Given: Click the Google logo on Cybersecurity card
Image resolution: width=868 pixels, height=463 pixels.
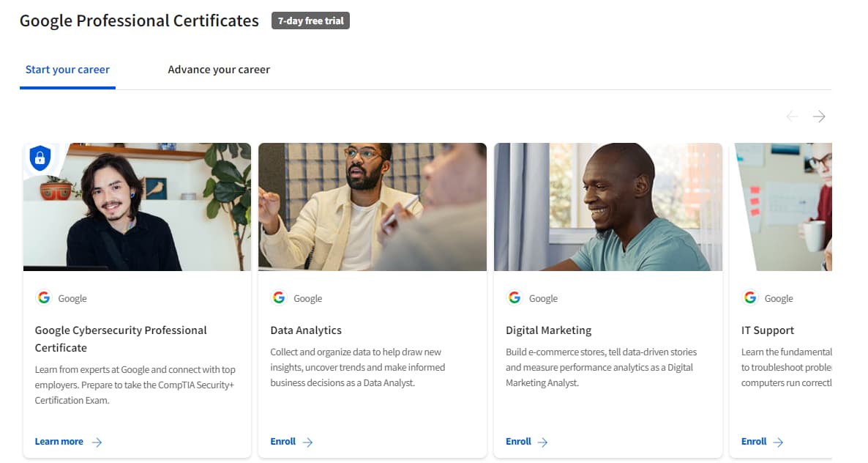Looking at the screenshot, I should 44,297.
